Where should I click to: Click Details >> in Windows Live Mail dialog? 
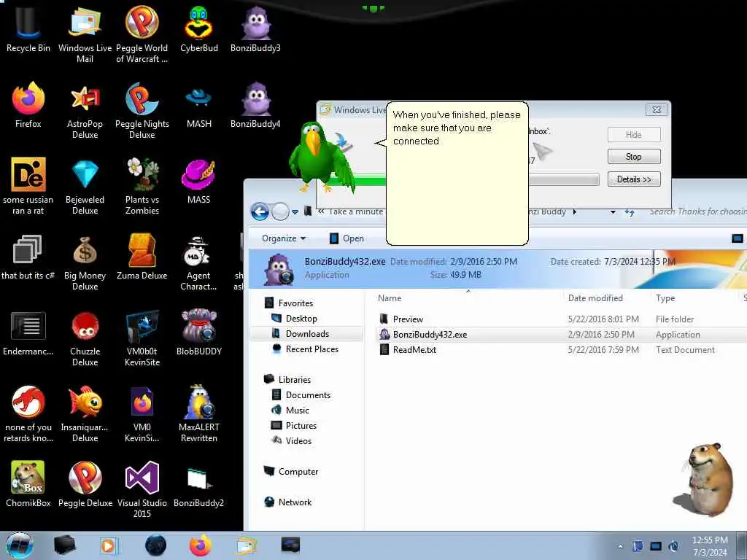tap(634, 179)
